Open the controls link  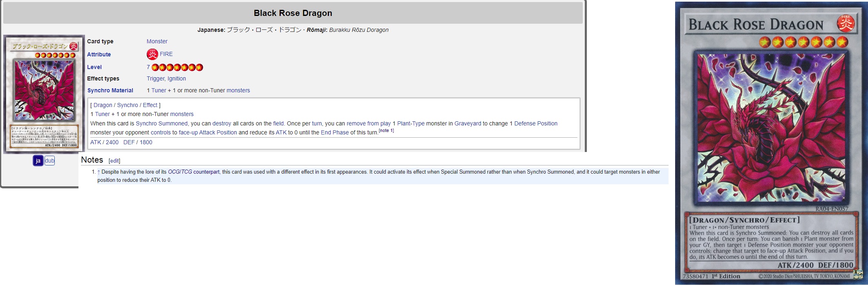tap(161, 132)
